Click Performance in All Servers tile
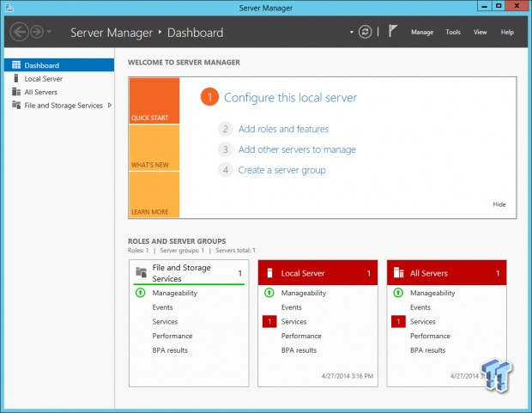The width and height of the screenshot is (532, 413). coord(430,336)
